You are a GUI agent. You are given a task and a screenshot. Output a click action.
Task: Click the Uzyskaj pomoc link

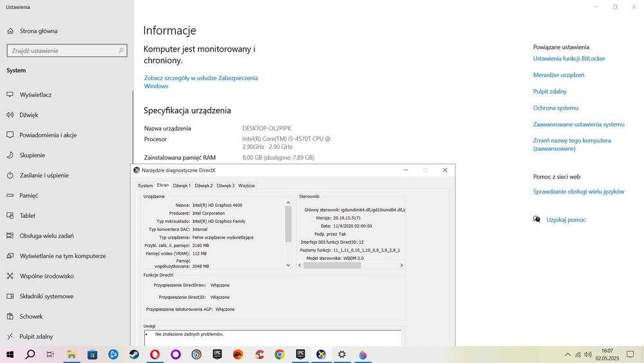[566, 219]
